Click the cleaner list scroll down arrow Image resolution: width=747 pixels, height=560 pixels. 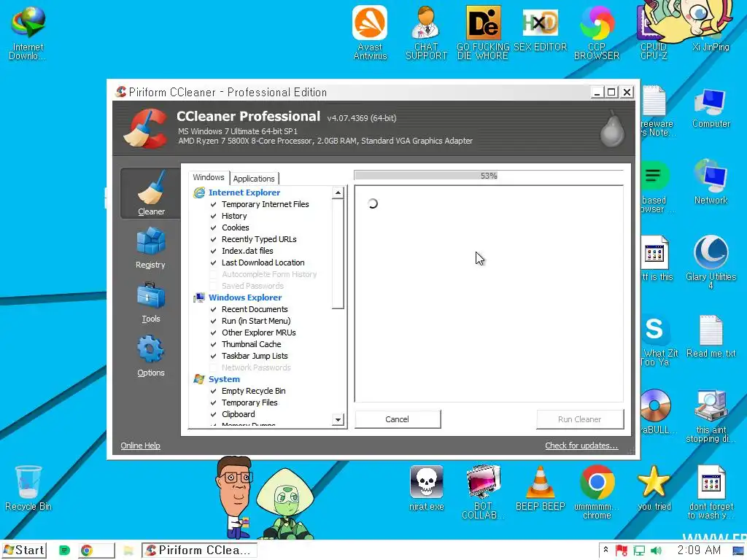click(338, 420)
